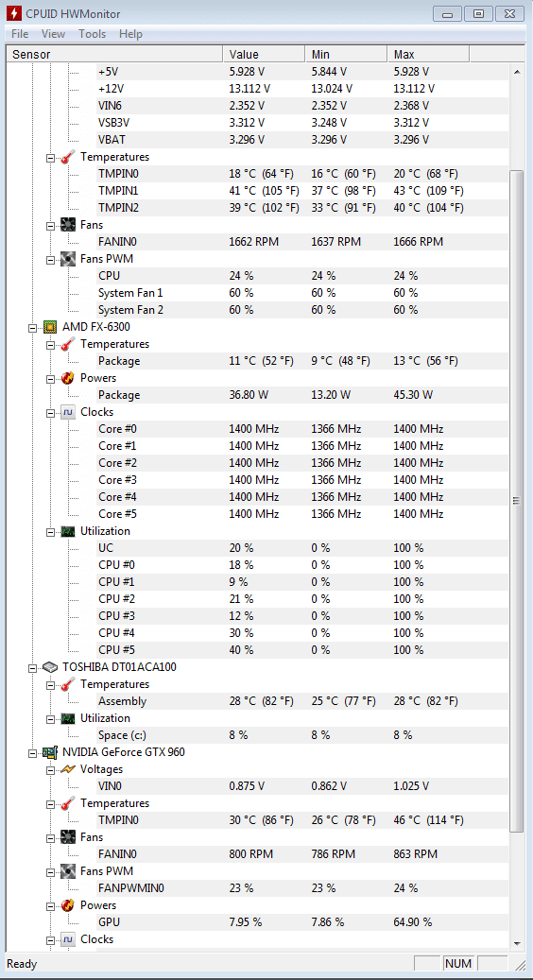Image resolution: width=533 pixels, height=980 pixels.
Task: Collapse the NVIDIA GeForce GTX 960 node
Action: 32,752
